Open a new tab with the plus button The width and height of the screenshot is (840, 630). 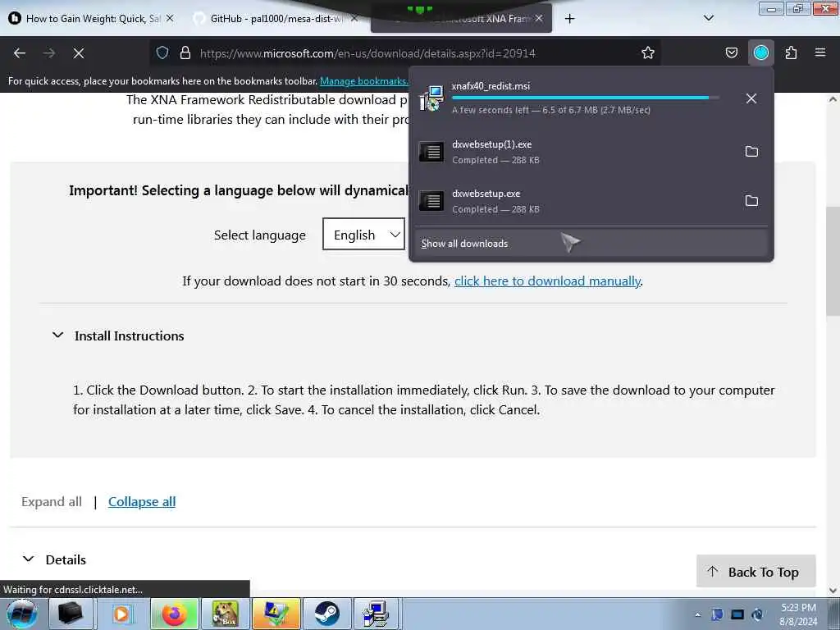click(569, 19)
